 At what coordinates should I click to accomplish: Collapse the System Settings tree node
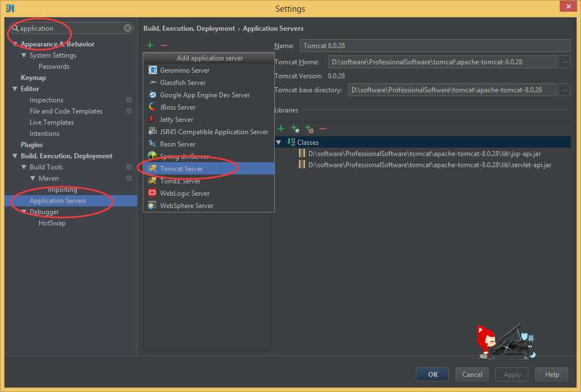click(24, 55)
